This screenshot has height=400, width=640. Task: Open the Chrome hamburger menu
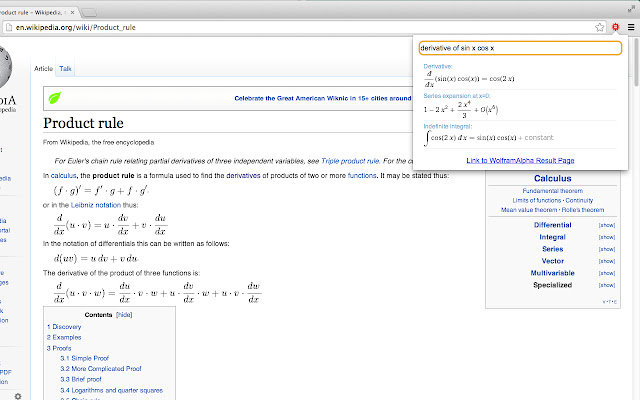631,27
